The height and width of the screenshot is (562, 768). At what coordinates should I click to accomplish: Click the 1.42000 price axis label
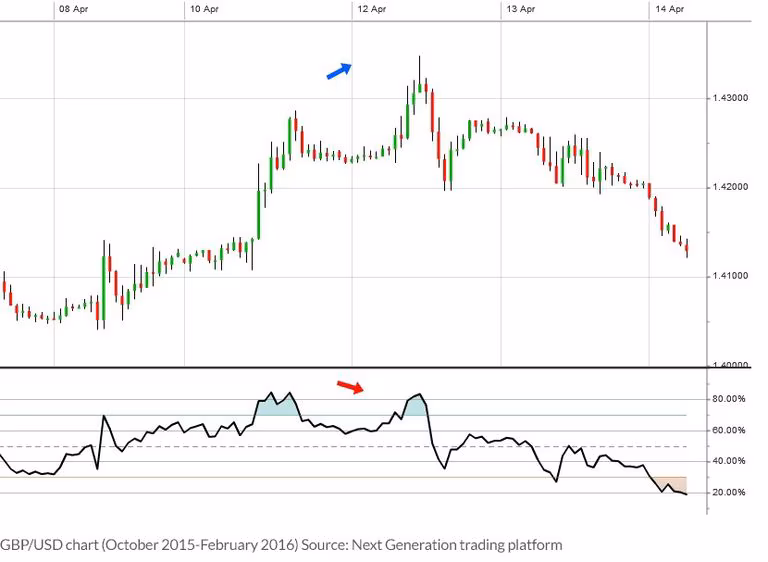click(730, 187)
